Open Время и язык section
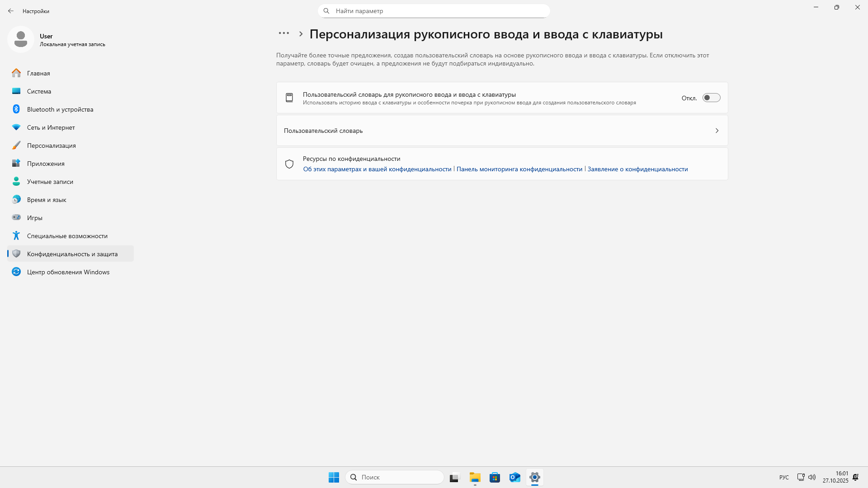The width and height of the screenshot is (868, 488). coord(47,199)
